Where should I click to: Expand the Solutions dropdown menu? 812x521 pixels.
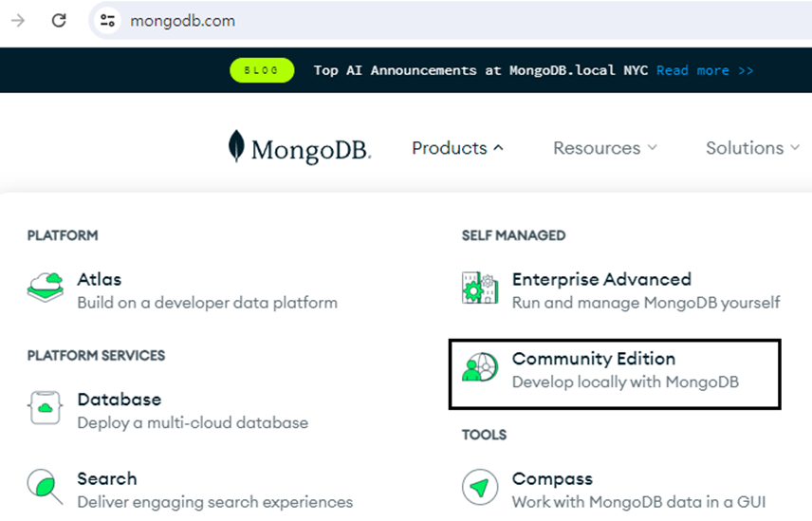[752, 148]
